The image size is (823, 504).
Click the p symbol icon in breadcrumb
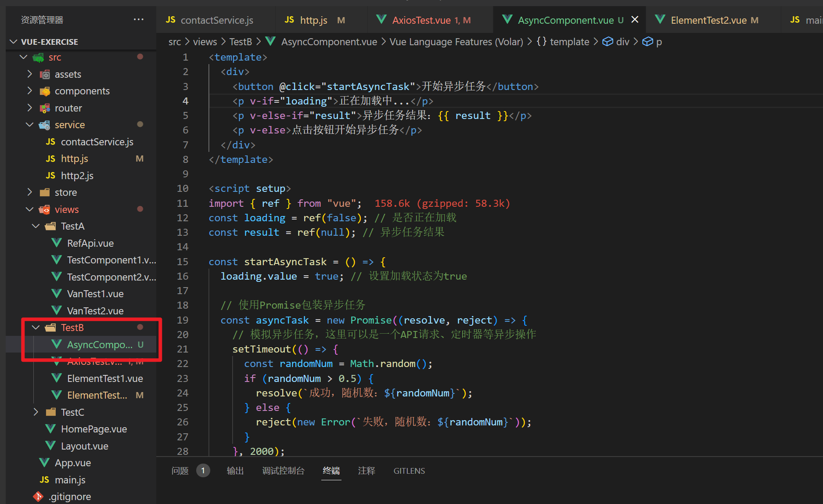pyautogui.click(x=647, y=42)
